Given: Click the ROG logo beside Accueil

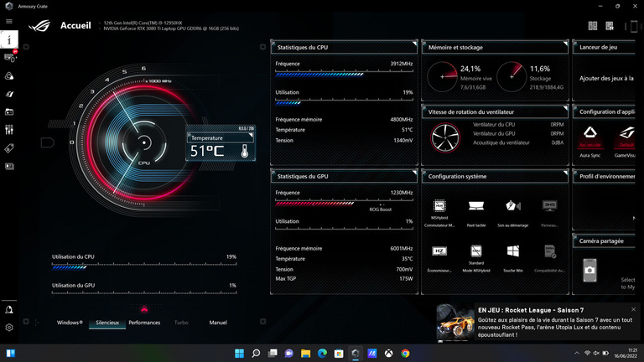Looking at the screenshot, I should (39, 26).
